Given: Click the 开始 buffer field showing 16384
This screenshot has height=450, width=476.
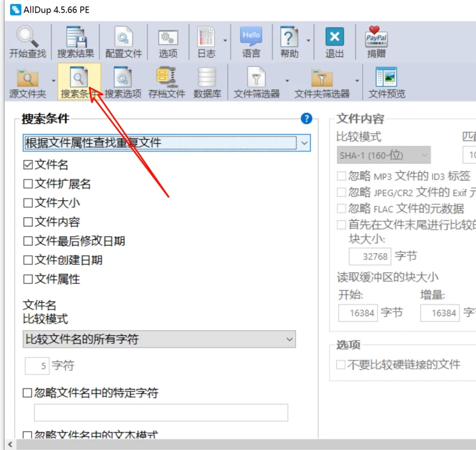Looking at the screenshot, I should [x=358, y=313].
